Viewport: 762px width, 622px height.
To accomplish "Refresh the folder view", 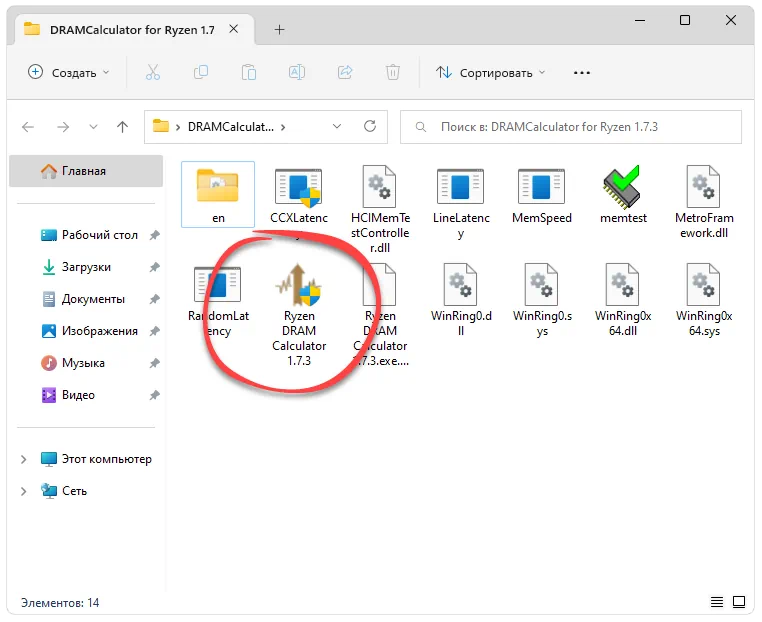I will [x=370, y=127].
